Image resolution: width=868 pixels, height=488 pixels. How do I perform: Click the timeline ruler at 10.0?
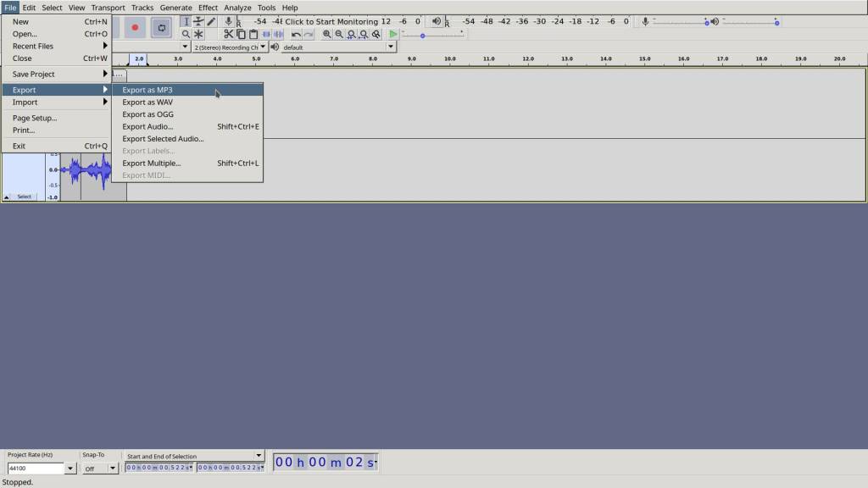tap(450, 58)
